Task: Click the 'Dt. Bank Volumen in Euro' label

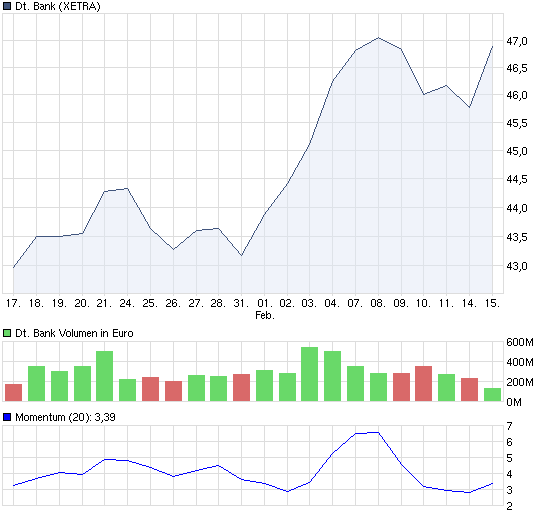Action: pyautogui.click(x=74, y=334)
